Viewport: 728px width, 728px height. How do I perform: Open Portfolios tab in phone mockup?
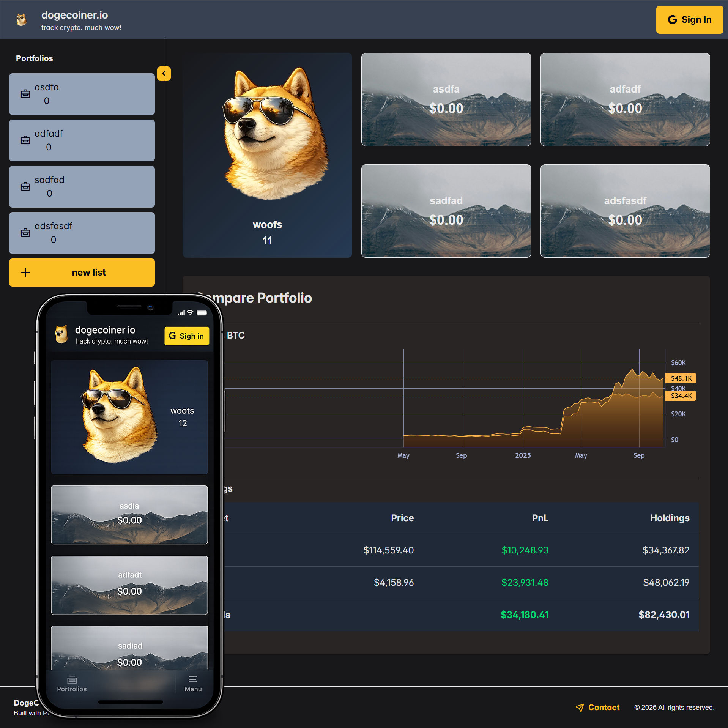[72, 684]
